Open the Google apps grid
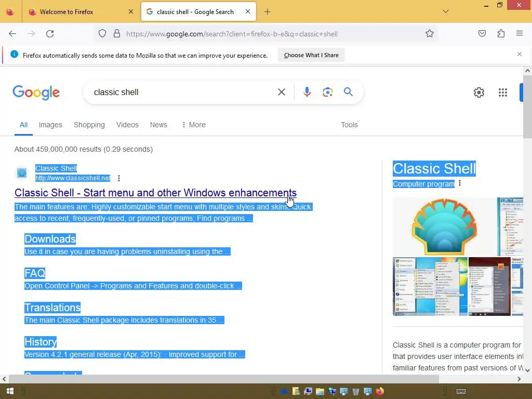This screenshot has height=399, width=532. pyautogui.click(x=503, y=92)
